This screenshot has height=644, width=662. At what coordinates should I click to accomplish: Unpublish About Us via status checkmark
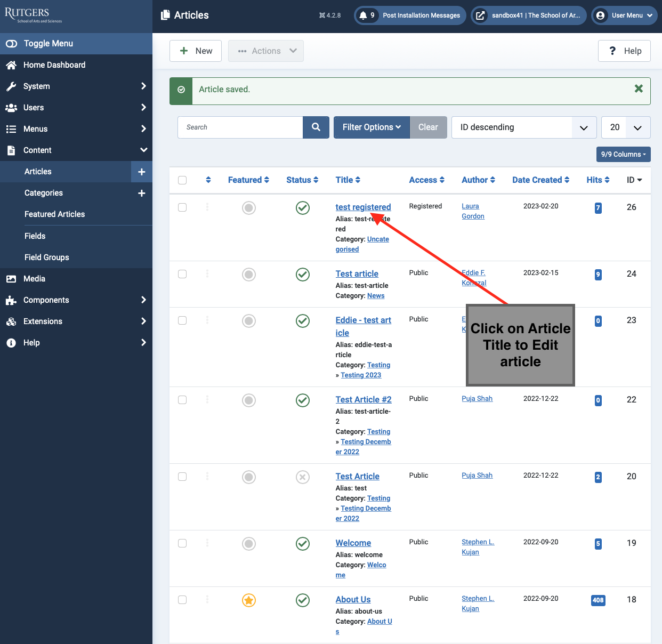303,600
